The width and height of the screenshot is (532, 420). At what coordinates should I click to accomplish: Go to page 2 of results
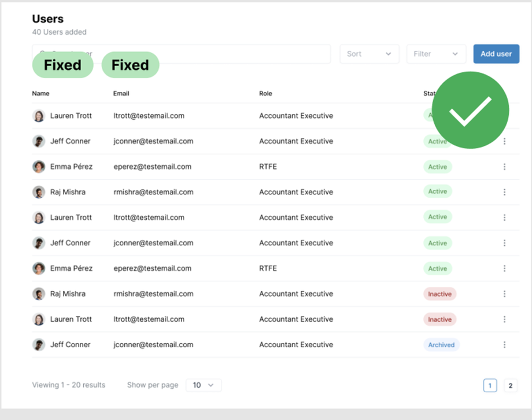coord(510,385)
